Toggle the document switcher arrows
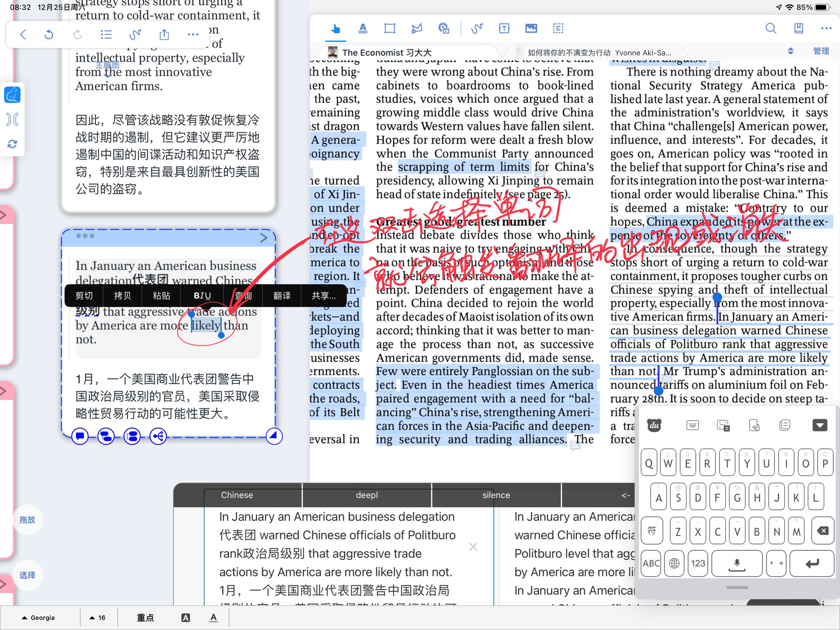Viewport: 840px width, 630px height. [x=791, y=51]
